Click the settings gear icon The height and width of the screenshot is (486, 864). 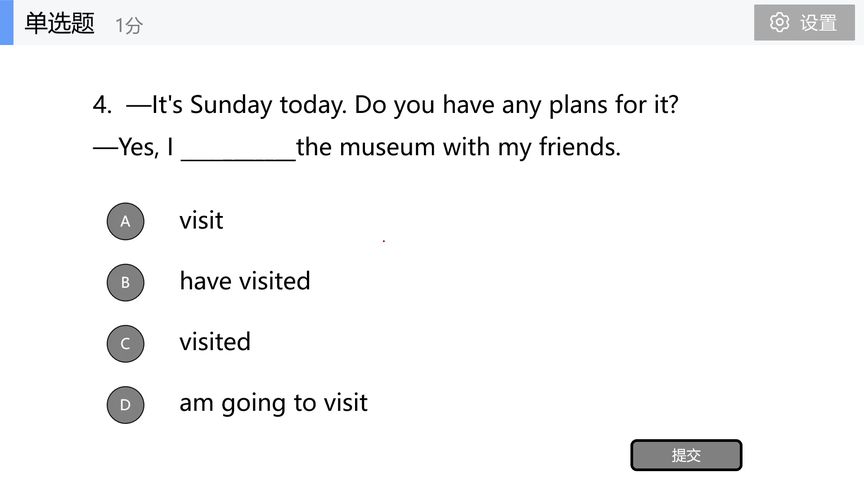779,22
